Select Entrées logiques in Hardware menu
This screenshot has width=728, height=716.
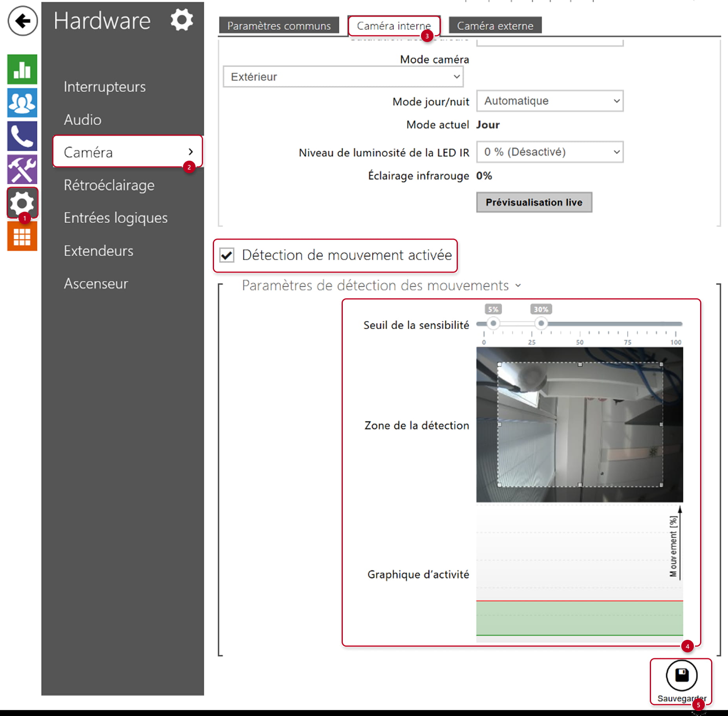point(116,218)
